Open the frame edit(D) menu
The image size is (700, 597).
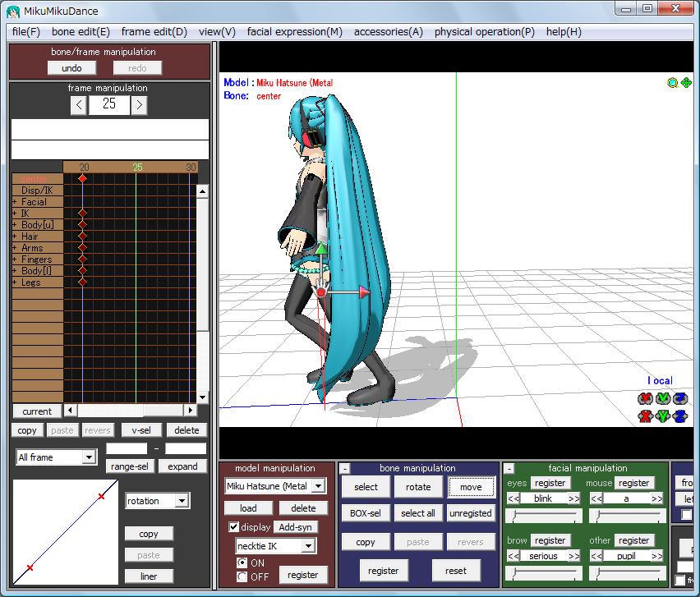154,32
